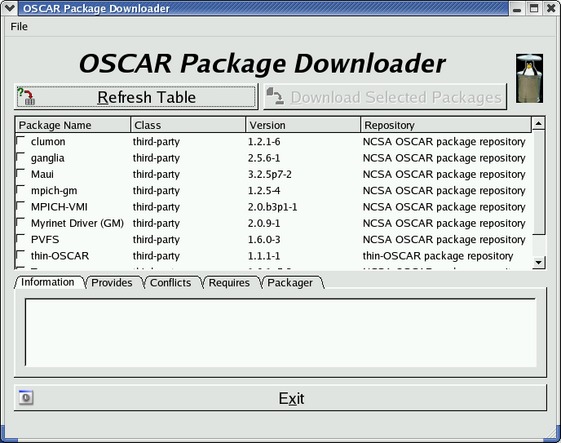The width and height of the screenshot is (561, 443).
Task: Click the Refresh Table button
Action: pyautogui.click(x=136, y=97)
